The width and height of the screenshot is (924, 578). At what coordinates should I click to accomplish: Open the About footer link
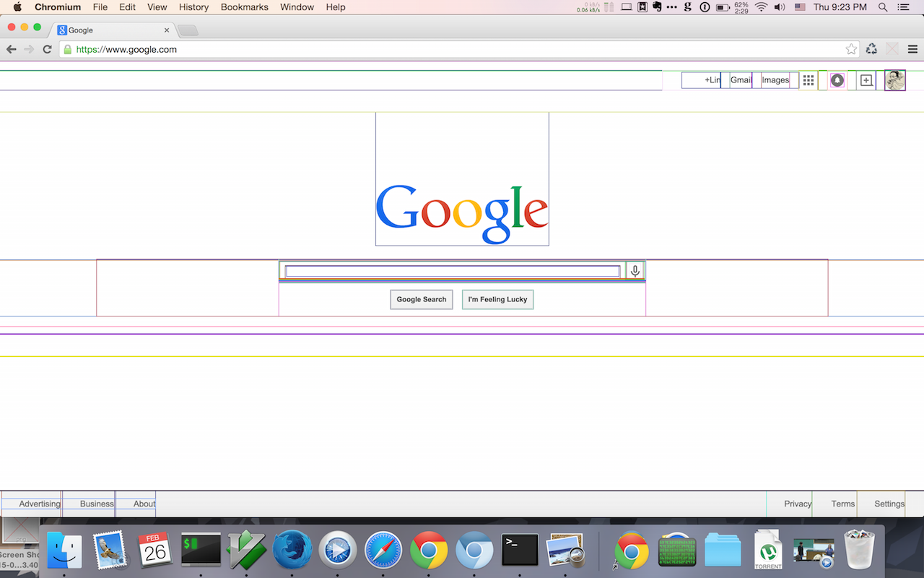[x=144, y=504]
